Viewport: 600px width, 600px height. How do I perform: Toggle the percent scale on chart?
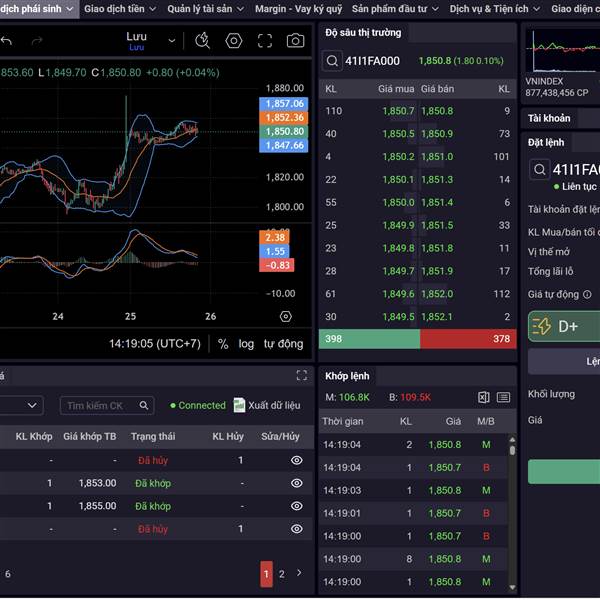223,344
